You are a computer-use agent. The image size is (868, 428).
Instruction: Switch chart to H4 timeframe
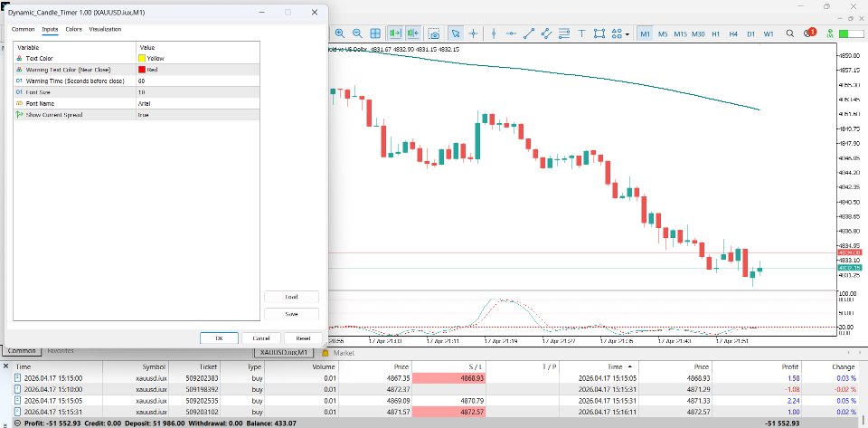click(733, 33)
